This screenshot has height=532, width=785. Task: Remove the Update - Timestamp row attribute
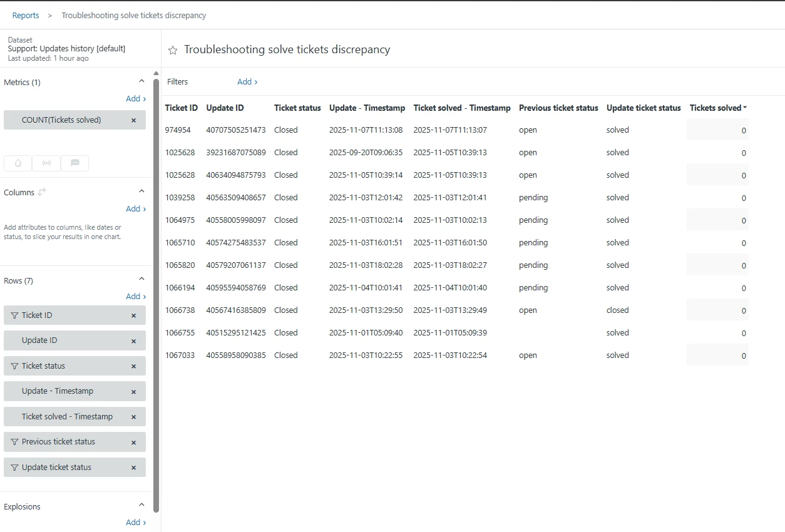tap(133, 392)
